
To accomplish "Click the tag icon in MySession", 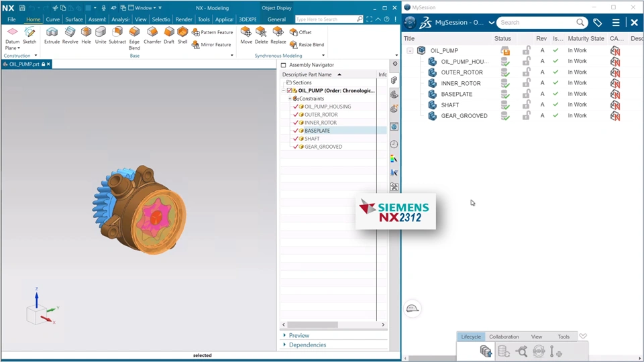I will pos(598,23).
